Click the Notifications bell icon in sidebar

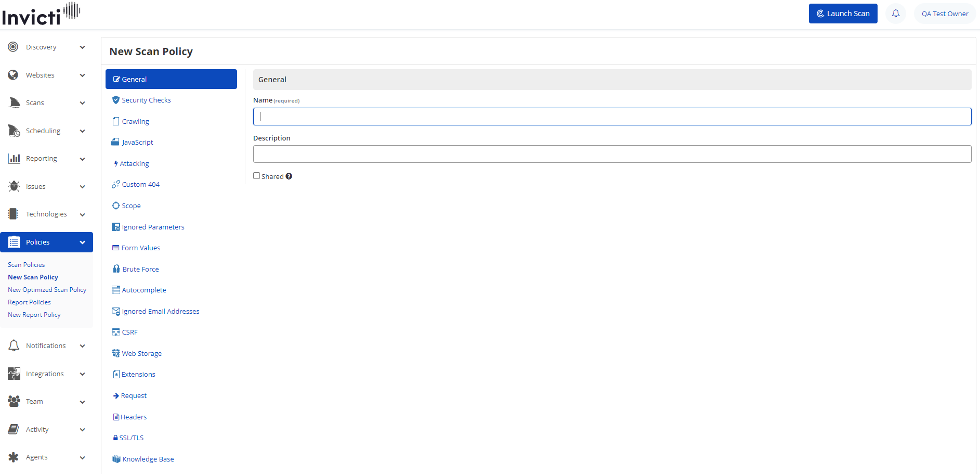[14, 345]
